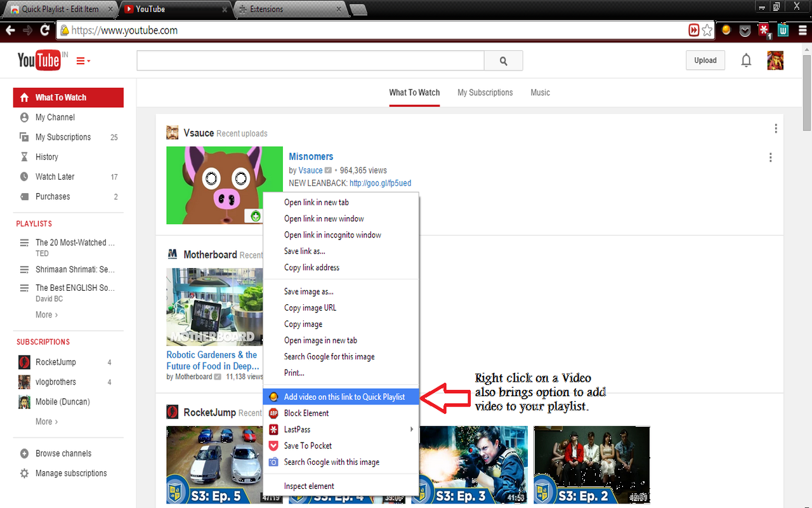Choose Open link in new window
Screen dimensions: 812x508
click(341, 218)
